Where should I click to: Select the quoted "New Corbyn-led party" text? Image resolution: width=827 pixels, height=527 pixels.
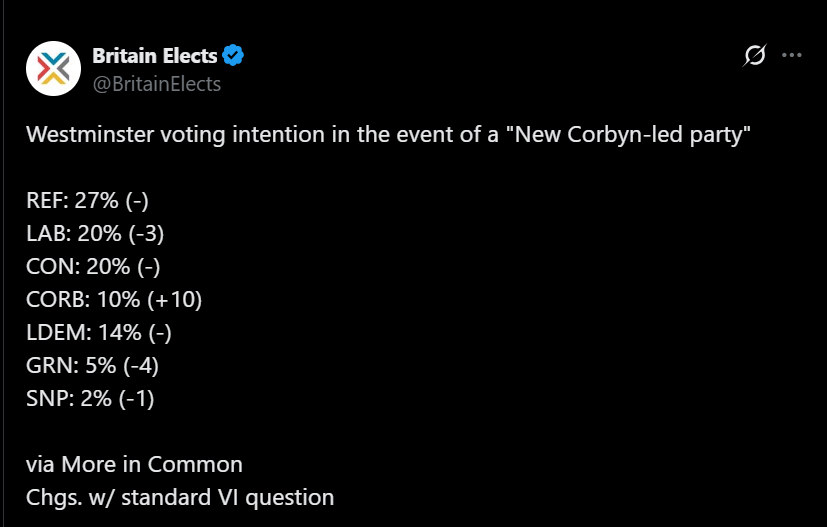point(628,135)
